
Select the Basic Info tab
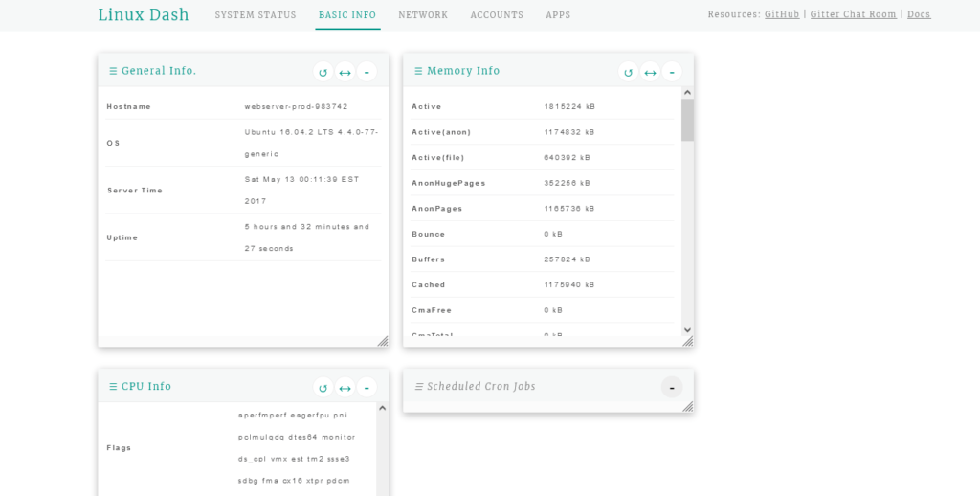coord(347,15)
